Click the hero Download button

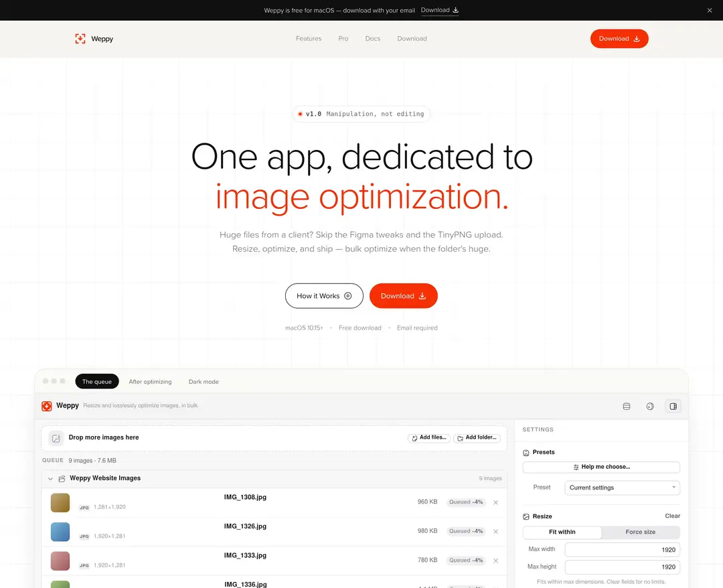pos(404,295)
